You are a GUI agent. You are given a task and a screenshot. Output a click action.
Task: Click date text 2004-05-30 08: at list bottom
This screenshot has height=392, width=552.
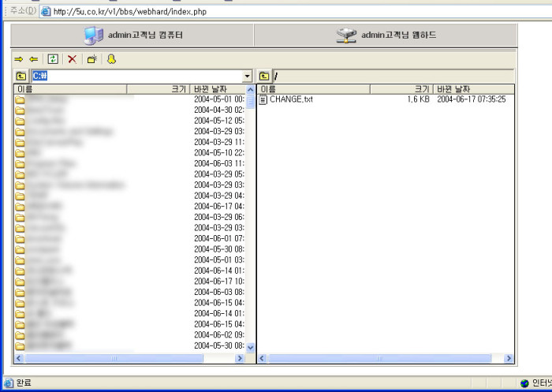click(x=219, y=345)
